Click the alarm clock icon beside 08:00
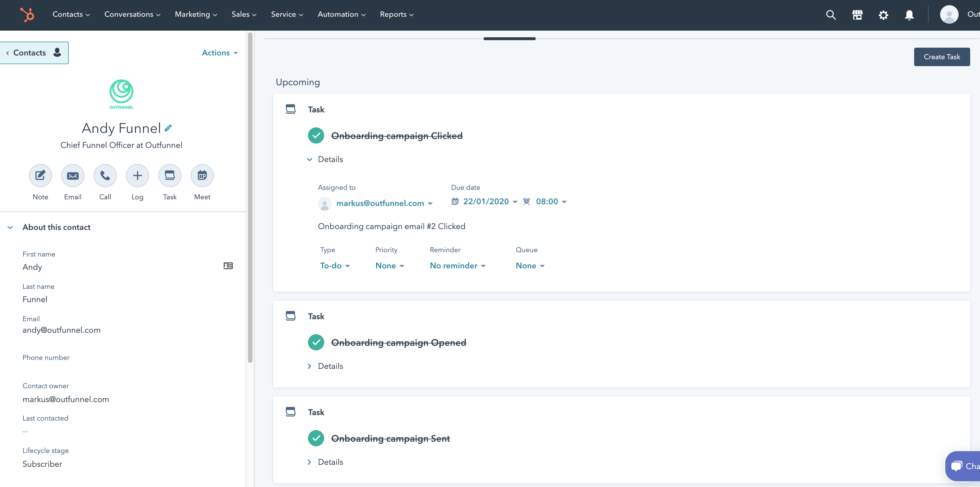This screenshot has height=487, width=980. pyautogui.click(x=526, y=201)
